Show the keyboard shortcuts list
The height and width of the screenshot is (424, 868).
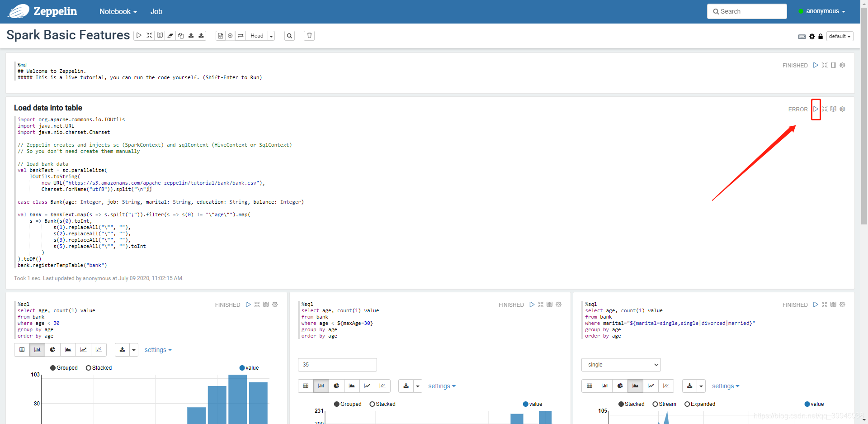click(802, 37)
